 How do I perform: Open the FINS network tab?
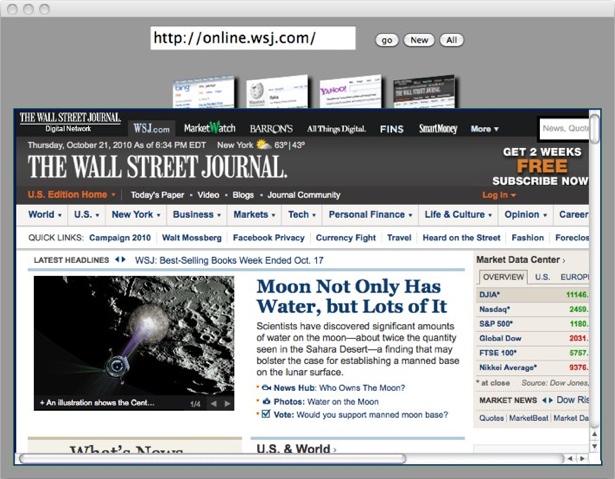pyautogui.click(x=391, y=129)
